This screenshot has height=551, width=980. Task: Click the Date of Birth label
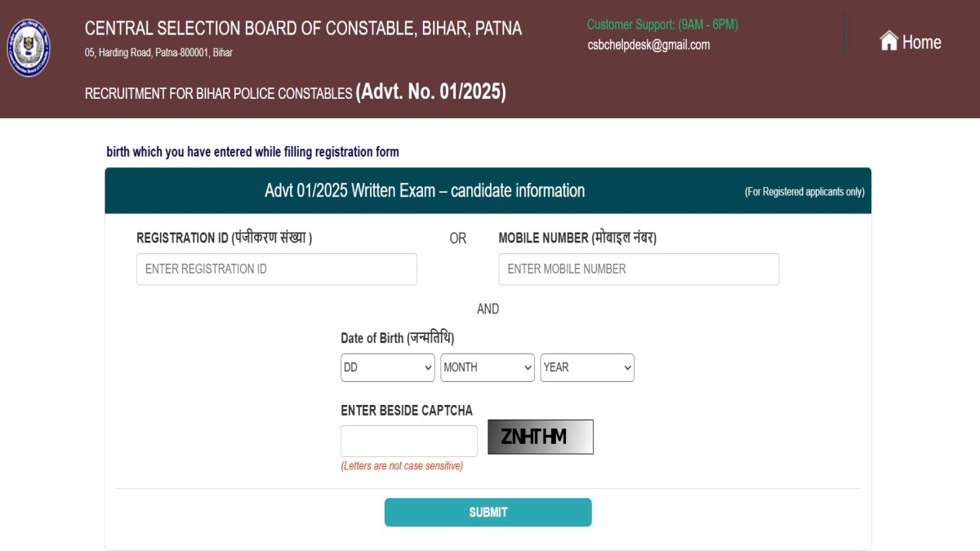pyautogui.click(x=397, y=338)
